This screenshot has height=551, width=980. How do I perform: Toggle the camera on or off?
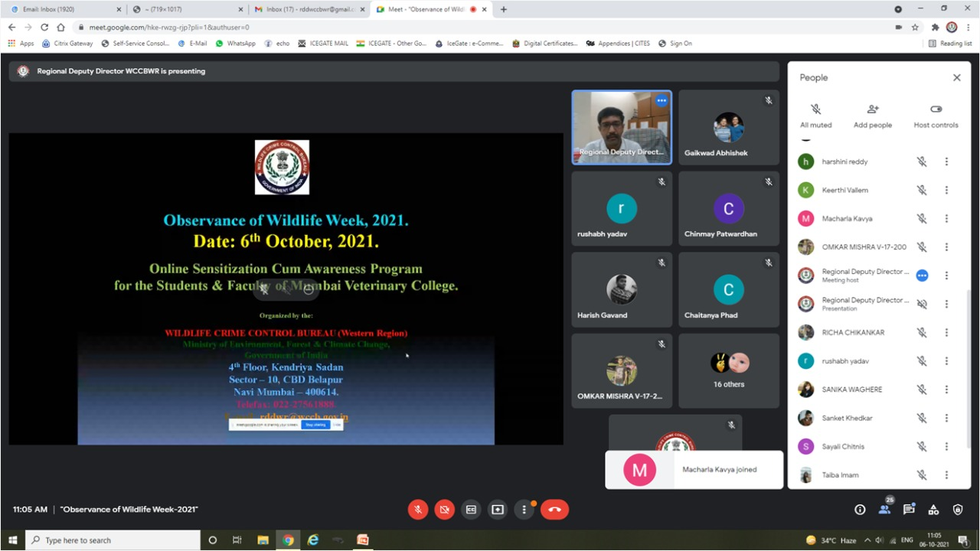[x=444, y=510]
